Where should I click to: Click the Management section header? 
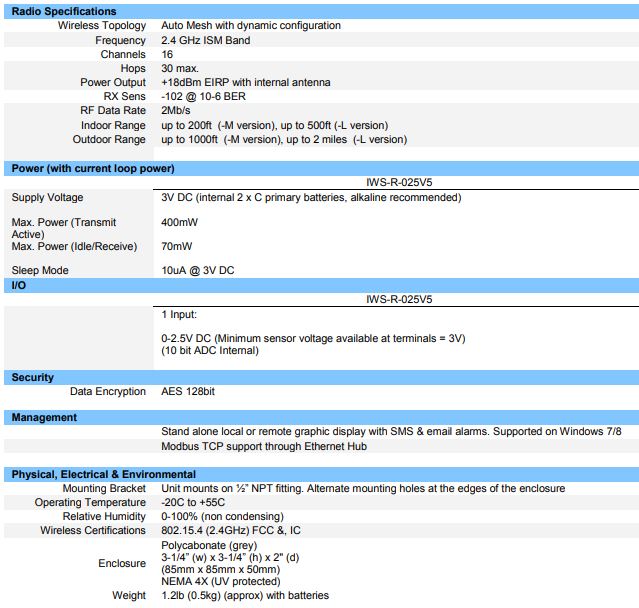tap(44, 417)
